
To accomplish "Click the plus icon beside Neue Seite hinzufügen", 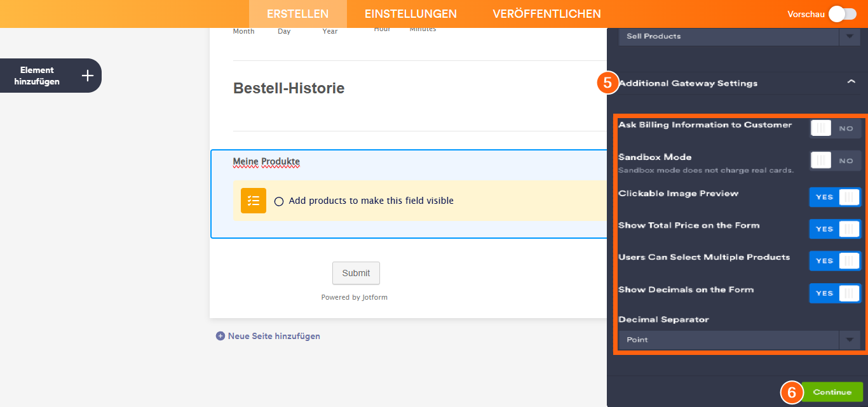I will 220,336.
